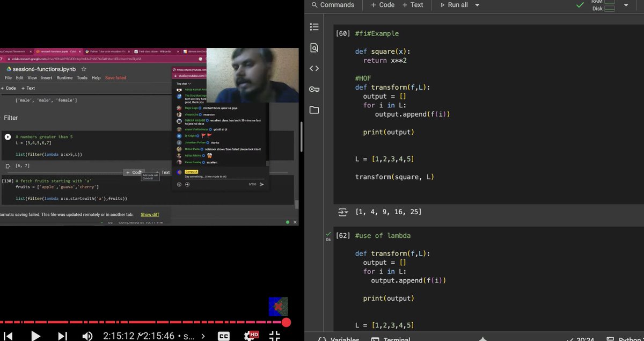Click the video timestamp 2:15:12 / 2:15:46
This screenshot has width=644, height=341.
coord(139,336)
